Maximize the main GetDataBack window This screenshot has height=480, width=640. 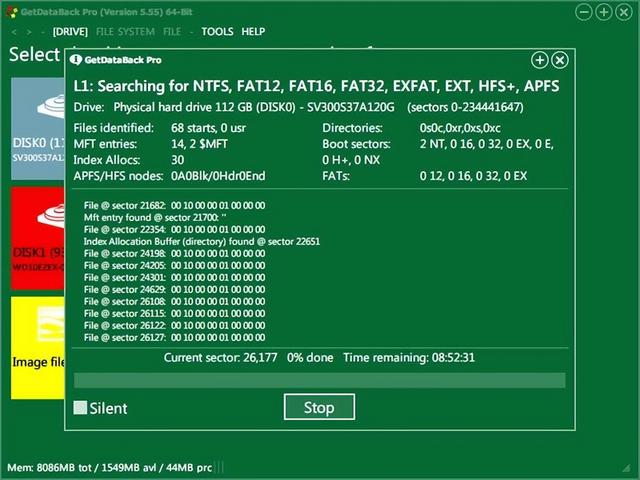coord(604,12)
